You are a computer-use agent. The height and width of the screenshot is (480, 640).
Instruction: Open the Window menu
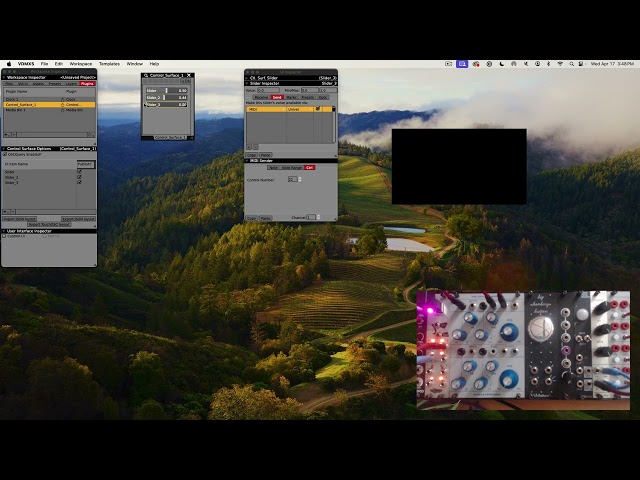134,64
